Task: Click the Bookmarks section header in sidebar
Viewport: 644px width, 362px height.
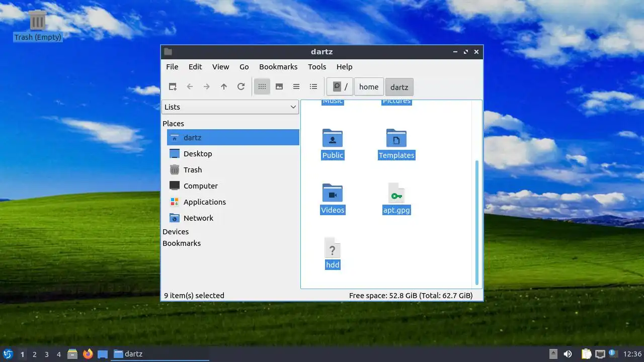Action: [182, 243]
